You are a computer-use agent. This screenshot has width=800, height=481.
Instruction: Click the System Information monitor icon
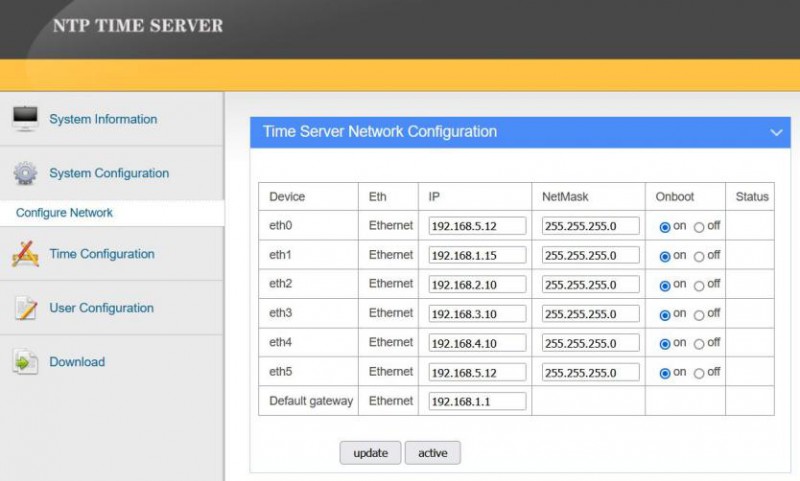click(25, 119)
